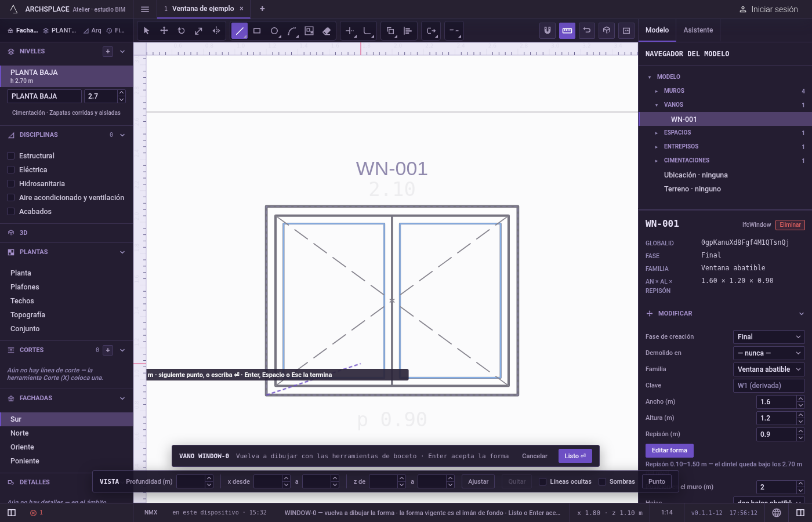Collapse the MODIFICAR section chevron

[x=802, y=314]
